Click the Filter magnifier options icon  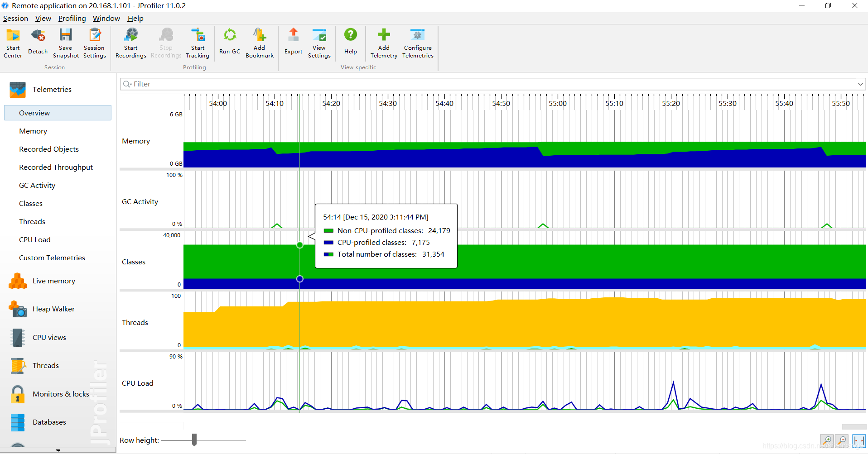click(x=127, y=84)
